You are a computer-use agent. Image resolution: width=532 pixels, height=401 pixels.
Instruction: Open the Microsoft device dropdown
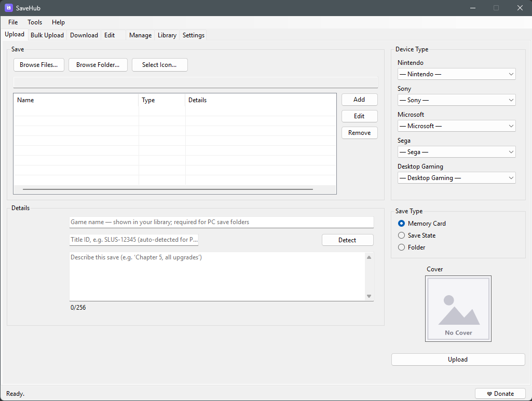pos(456,126)
